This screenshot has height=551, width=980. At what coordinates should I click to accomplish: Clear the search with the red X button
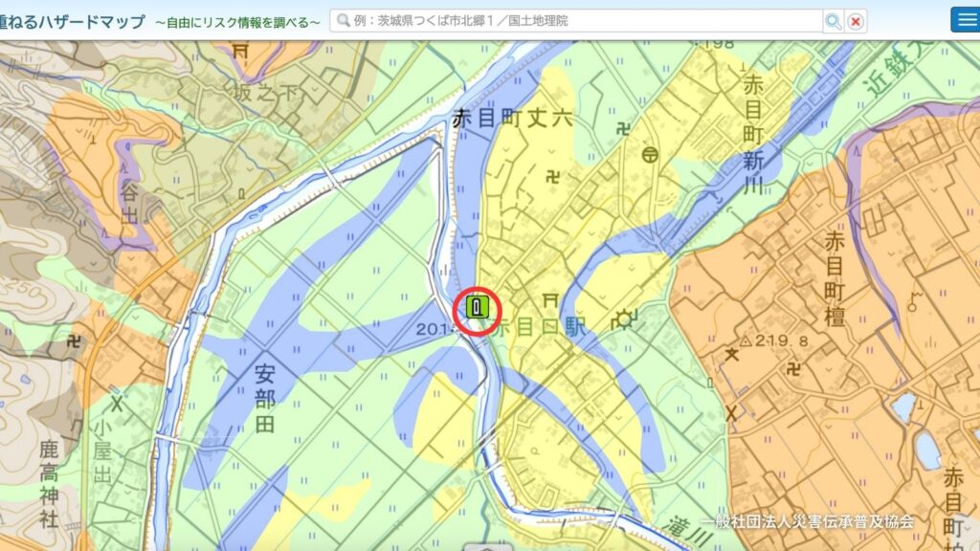point(856,21)
